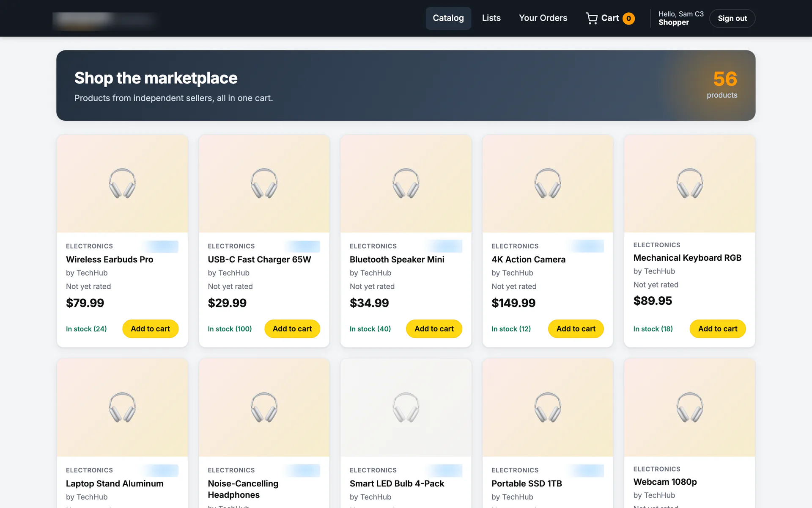Open Wireless Earbuds Pro title link
Viewport: 812px width, 508px height.
coord(110,260)
